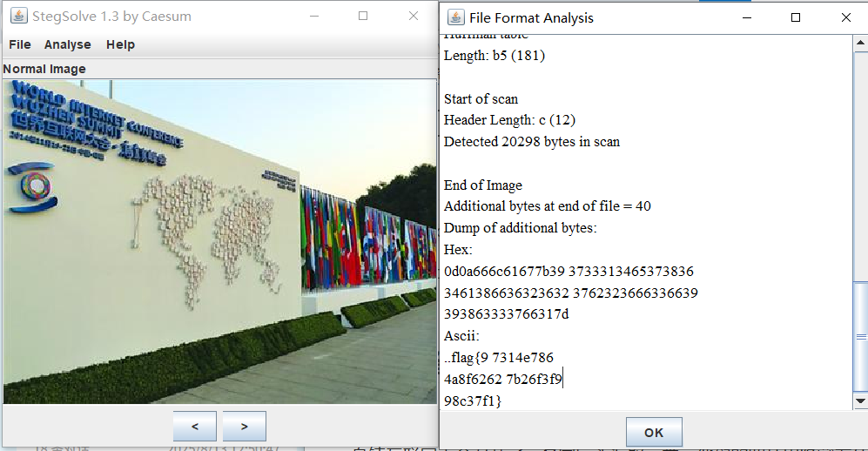Click the conference photo in StegSolve

pos(220,242)
